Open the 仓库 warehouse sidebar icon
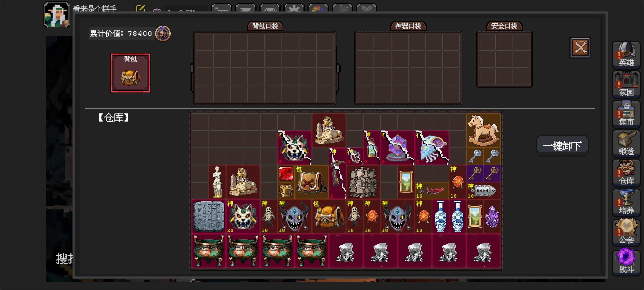The height and width of the screenshot is (290, 644). (x=626, y=173)
